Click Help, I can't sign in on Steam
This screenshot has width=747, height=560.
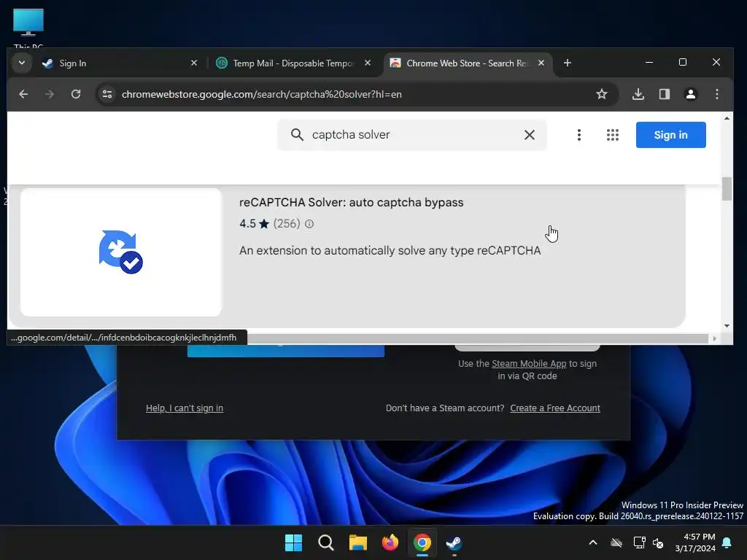tap(185, 408)
